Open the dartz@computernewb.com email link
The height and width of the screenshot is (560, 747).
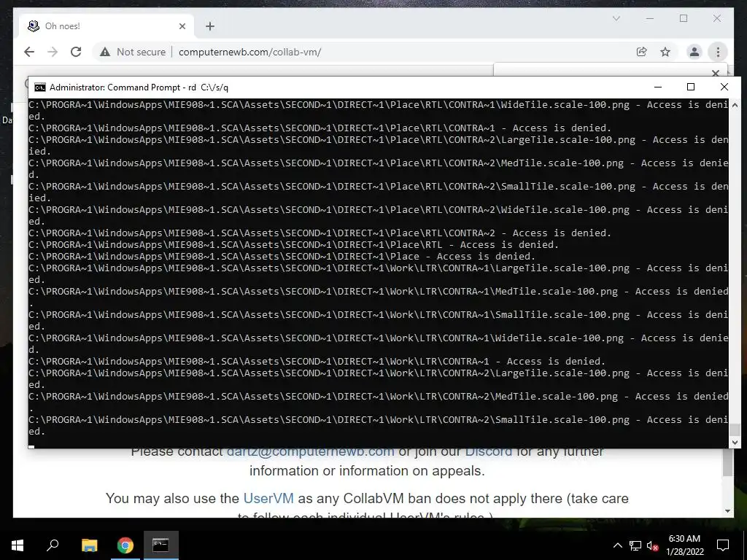311,451
